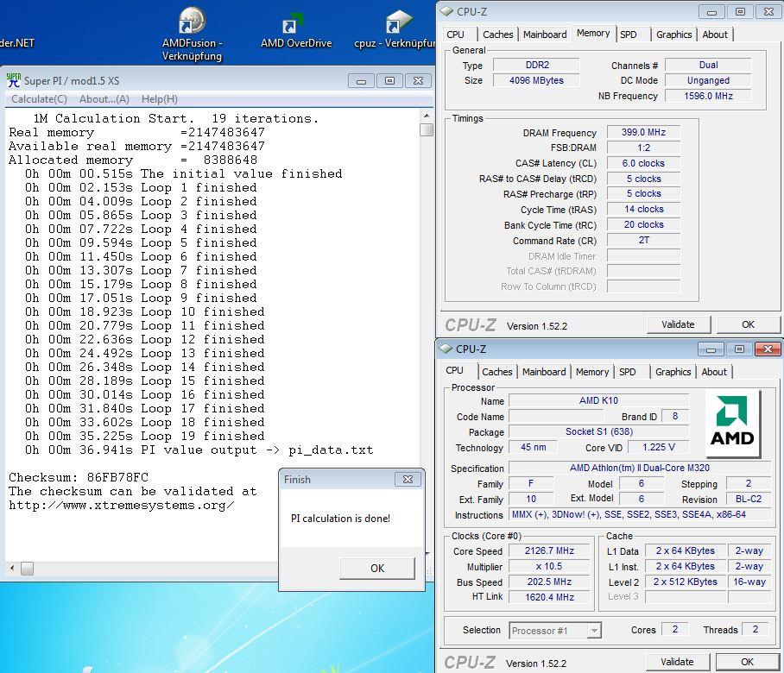Close the Finish dialog with X
This screenshot has width=784, height=673.
(408, 479)
